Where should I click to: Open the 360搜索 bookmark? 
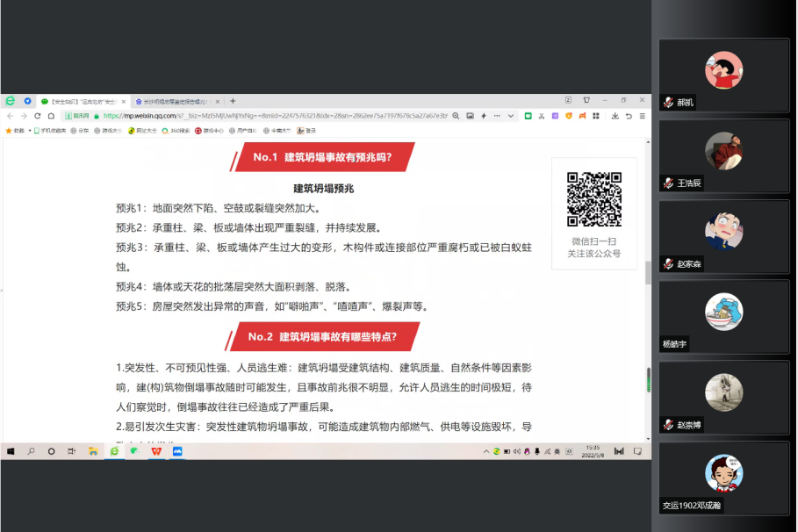[178, 131]
